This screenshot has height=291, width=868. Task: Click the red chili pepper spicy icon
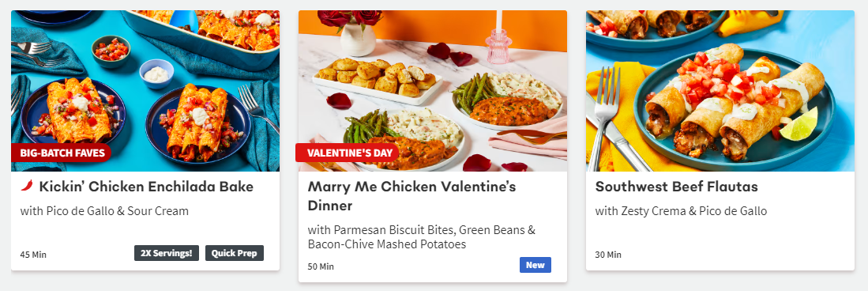coord(27,187)
